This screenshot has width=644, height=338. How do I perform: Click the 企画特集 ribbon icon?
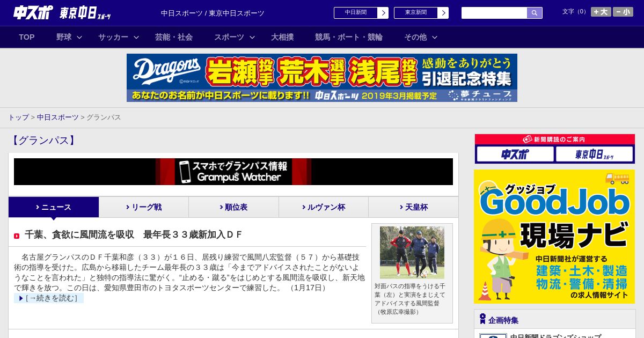click(482, 319)
